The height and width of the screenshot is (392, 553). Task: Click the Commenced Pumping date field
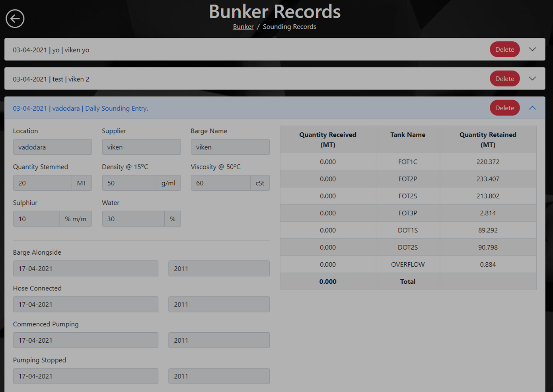point(86,340)
